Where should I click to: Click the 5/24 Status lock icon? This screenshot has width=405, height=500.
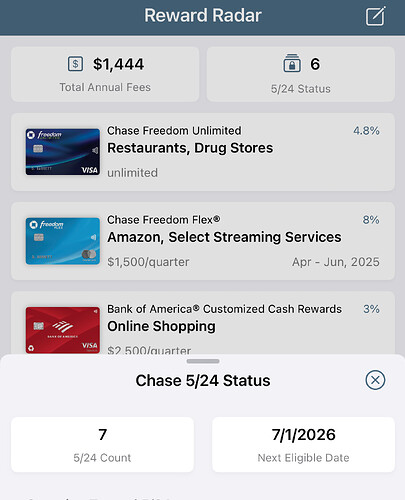292,63
